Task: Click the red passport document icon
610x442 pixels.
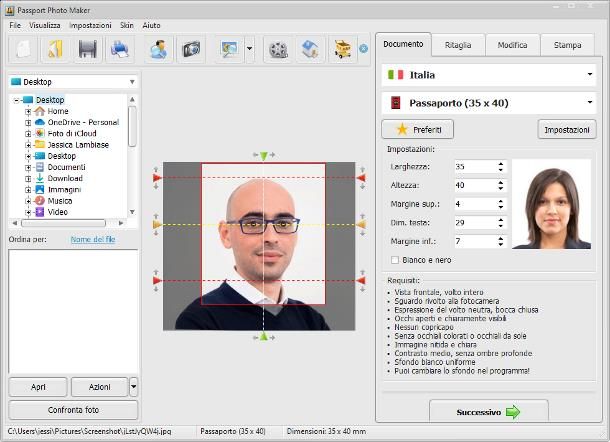Action: [396, 103]
